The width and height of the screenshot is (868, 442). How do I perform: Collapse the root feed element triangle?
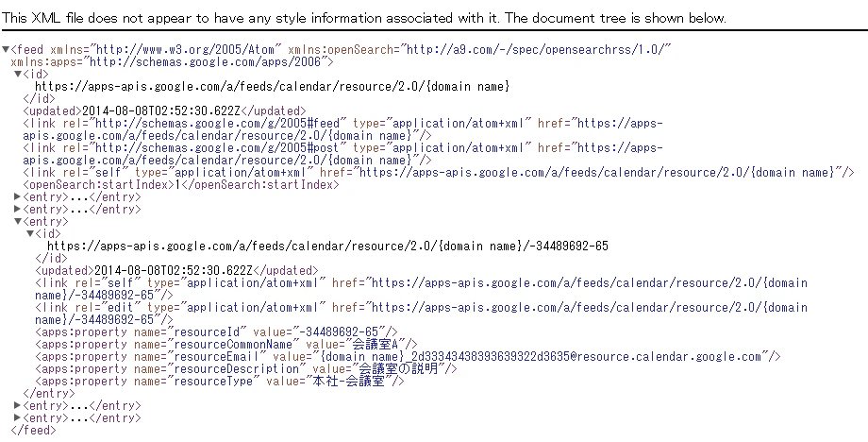tap(6, 49)
